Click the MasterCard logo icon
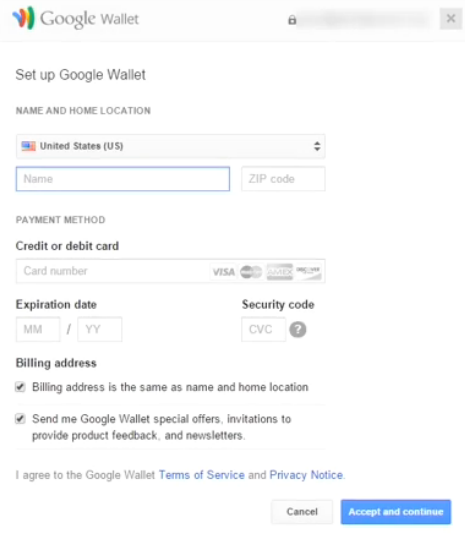 point(251,272)
